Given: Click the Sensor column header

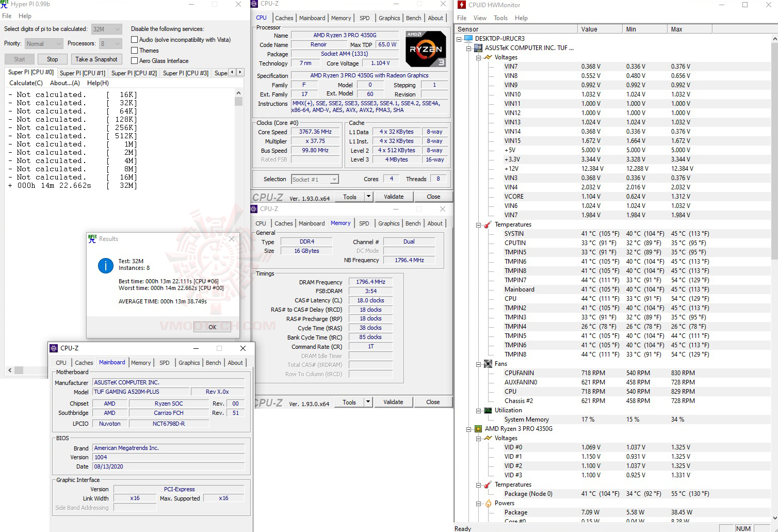Looking at the screenshot, I should point(516,29).
